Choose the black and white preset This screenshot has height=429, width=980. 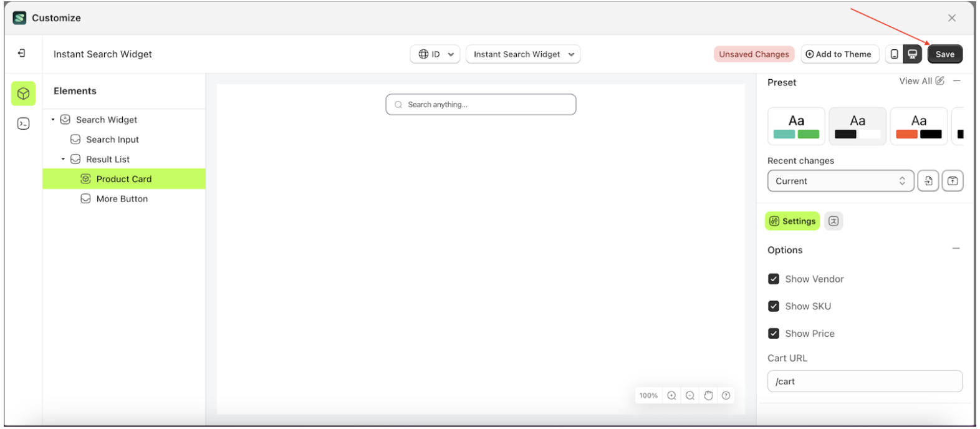857,126
